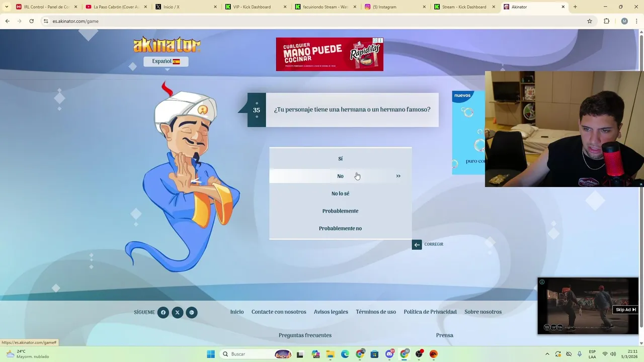Open Avisos legales link
The height and width of the screenshot is (362, 644).
331,312
